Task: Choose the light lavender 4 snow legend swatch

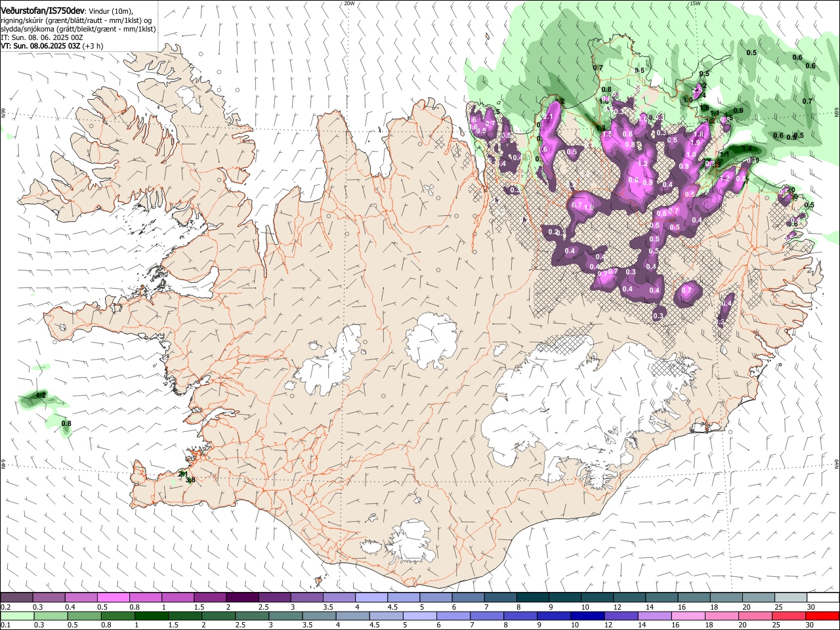Action: 371,598
